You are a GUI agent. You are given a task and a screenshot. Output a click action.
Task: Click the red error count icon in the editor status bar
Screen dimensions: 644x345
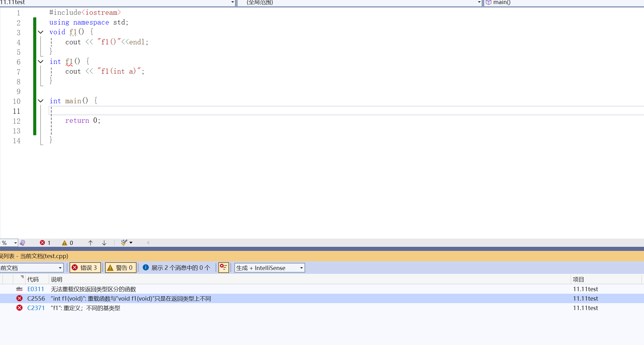(x=42, y=243)
